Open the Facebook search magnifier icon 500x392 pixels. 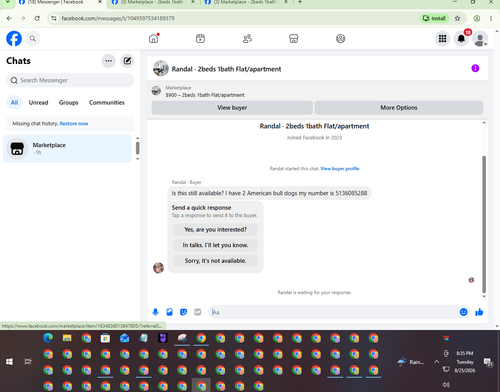33,39
